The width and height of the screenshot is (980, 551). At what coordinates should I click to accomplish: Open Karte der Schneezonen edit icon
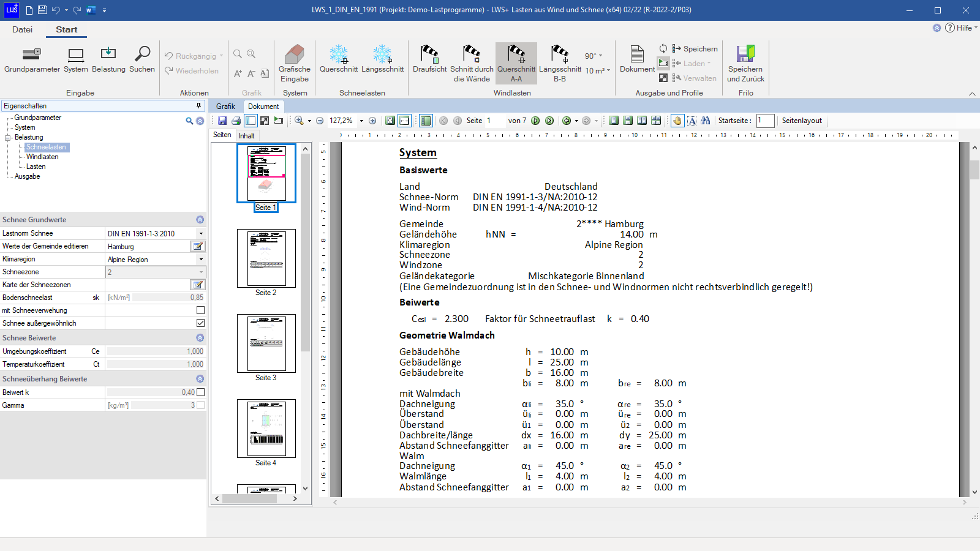point(198,285)
